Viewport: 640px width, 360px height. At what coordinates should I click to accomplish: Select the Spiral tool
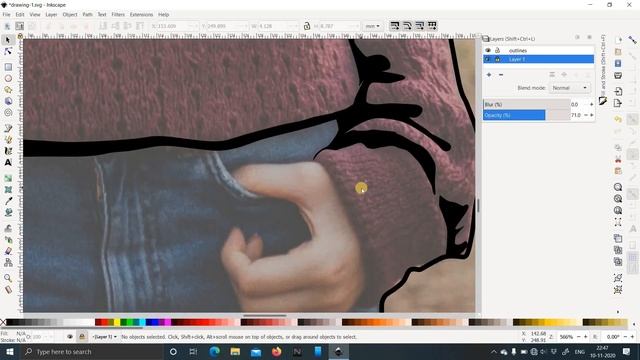pyautogui.click(x=8, y=112)
